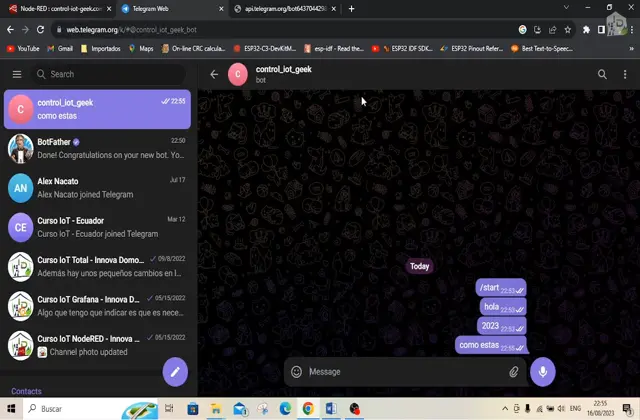
Task: Open the emoji picker
Action: (x=296, y=372)
